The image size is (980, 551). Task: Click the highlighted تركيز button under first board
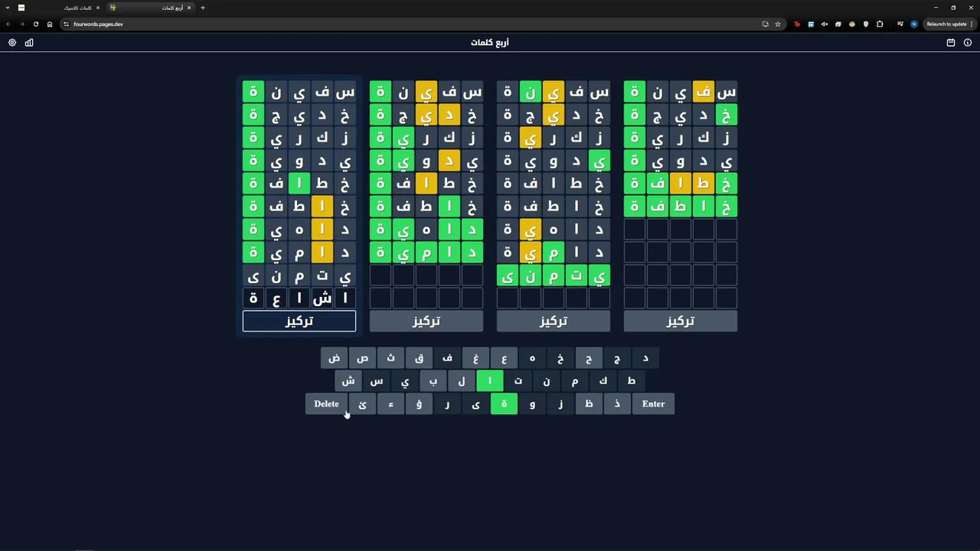299,321
